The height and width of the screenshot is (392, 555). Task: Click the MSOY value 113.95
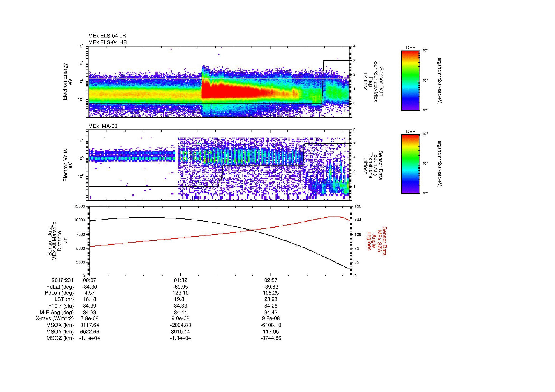coord(271,332)
